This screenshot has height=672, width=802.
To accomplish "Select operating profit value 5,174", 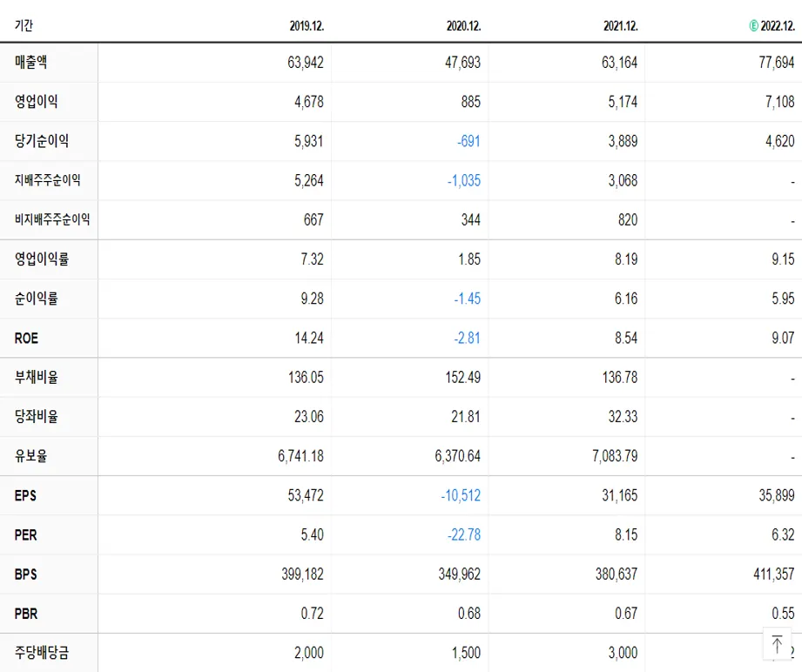I will point(623,102).
